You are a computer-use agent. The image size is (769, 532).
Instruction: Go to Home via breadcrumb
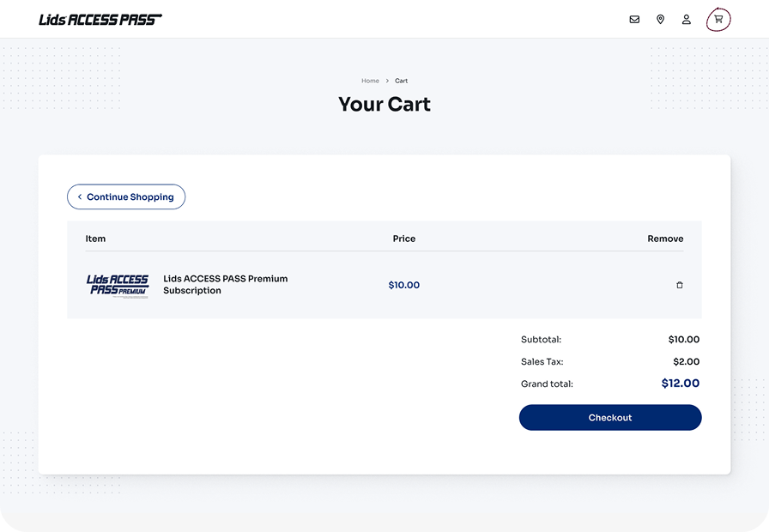370,81
